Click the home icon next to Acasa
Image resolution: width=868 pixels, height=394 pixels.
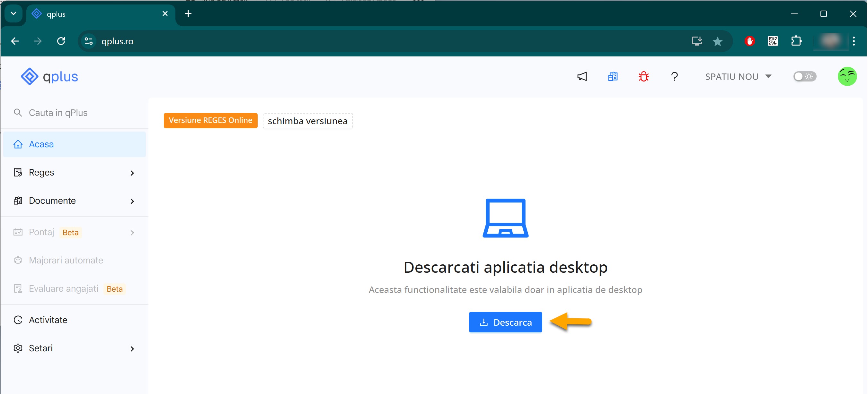tap(18, 144)
